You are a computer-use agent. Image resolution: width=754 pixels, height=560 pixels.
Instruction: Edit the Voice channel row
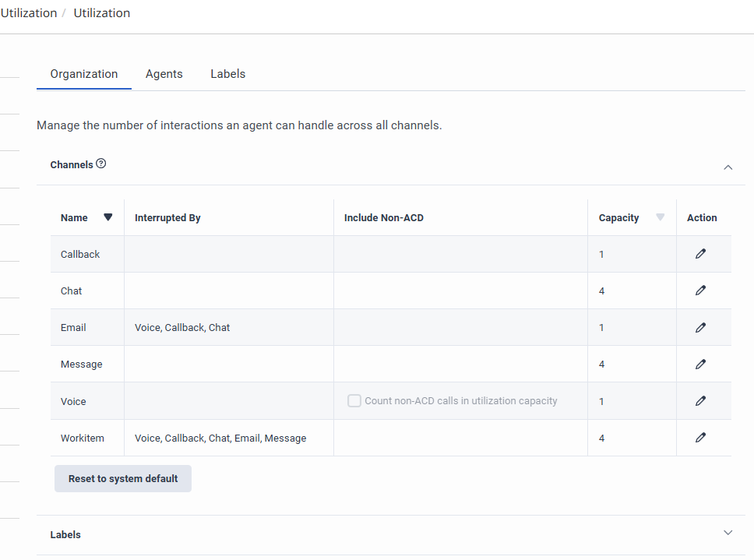[x=700, y=401]
